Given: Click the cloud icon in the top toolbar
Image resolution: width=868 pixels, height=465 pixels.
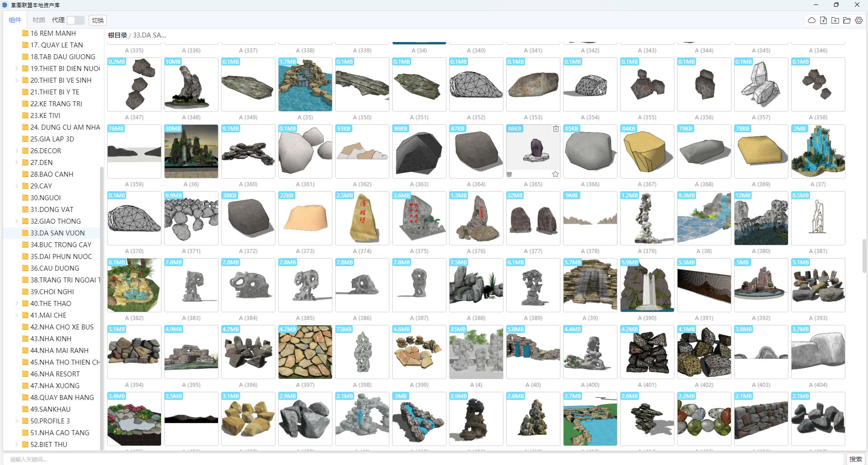Looking at the screenshot, I should (811, 20).
